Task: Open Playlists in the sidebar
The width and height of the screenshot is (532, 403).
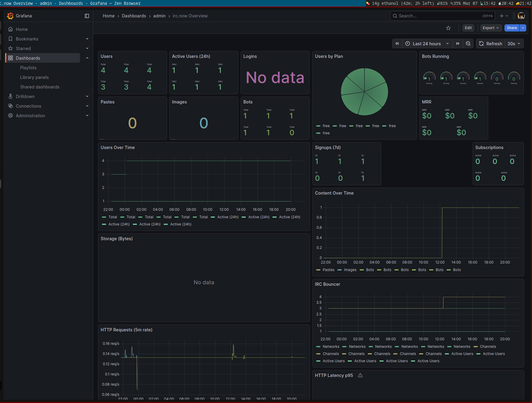Action: 28,68
